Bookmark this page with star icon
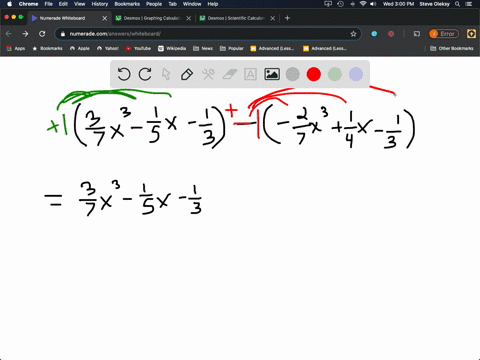The height and width of the screenshot is (360, 480). point(353,34)
